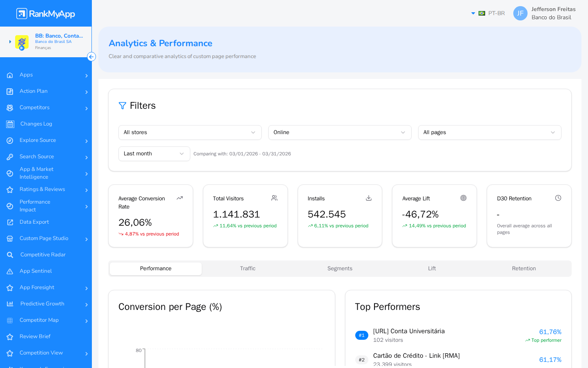Viewport: 588px width, 368px height.
Task: Expand the Predictive Growth chevron
Action: 87,305
